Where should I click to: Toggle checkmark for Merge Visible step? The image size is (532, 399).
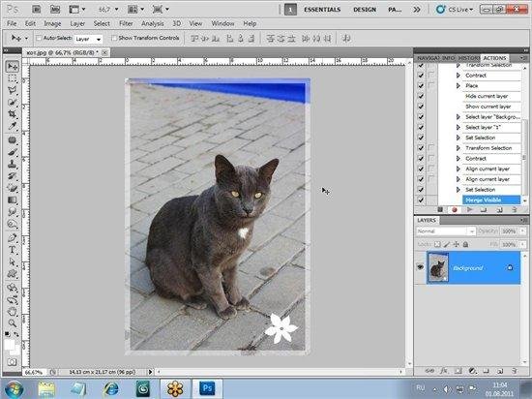[x=421, y=200]
